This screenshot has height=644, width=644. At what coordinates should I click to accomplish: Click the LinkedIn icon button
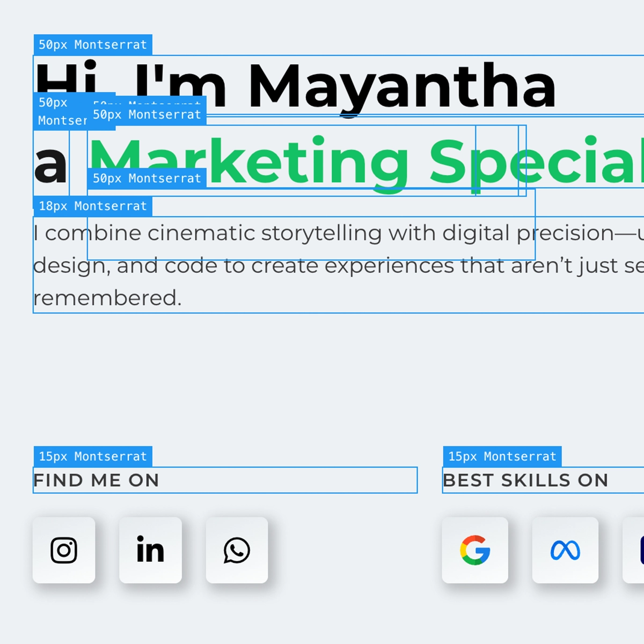pyautogui.click(x=150, y=550)
